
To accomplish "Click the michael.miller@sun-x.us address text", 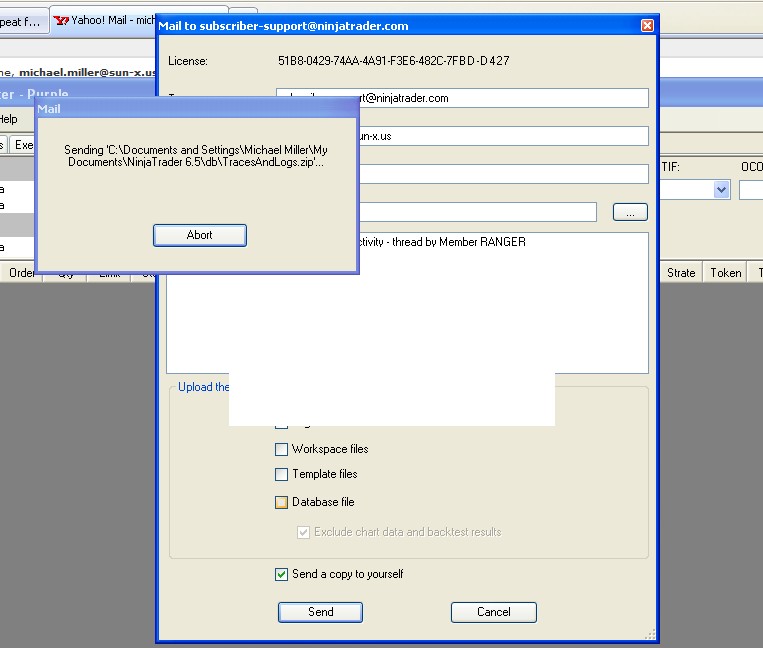I will tap(87, 72).
